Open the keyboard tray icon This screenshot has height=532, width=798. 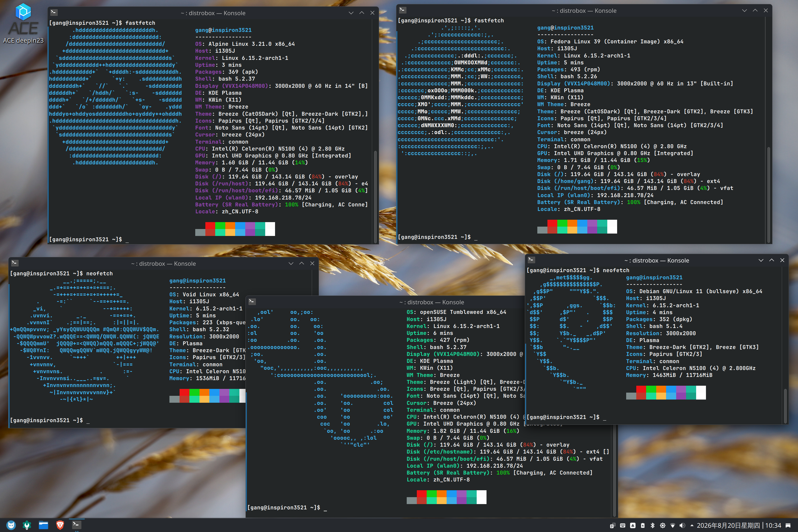coord(623,526)
